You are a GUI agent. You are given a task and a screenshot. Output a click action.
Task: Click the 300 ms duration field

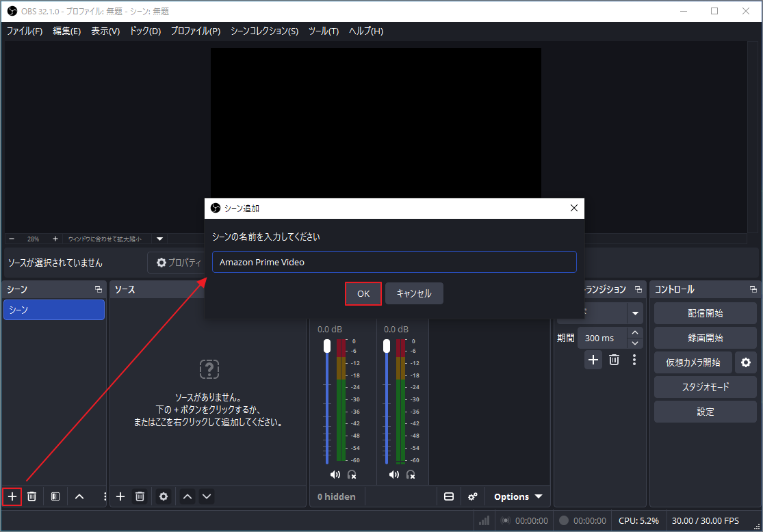(603, 338)
